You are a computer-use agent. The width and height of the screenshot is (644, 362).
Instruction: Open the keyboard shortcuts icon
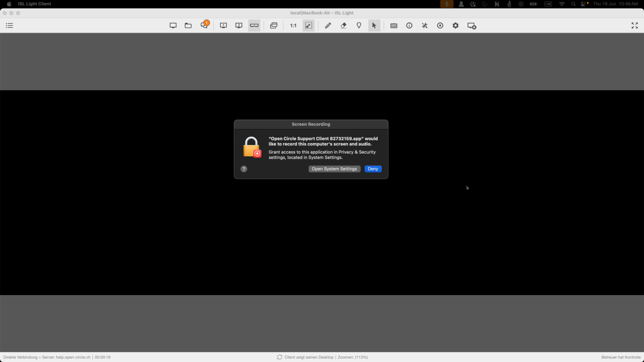click(x=394, y=25)
